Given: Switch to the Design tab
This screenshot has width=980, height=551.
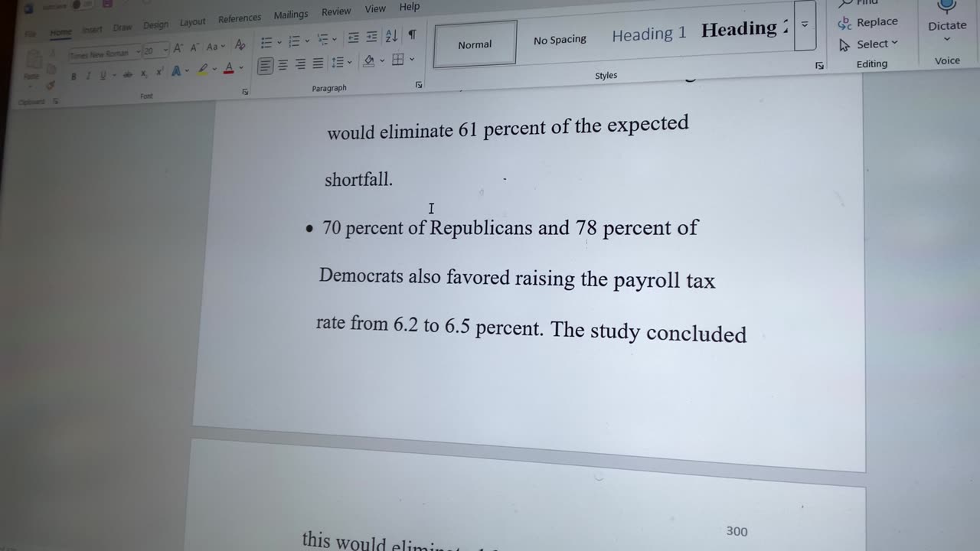Looking at the screenshot, I should pos(155,25).
